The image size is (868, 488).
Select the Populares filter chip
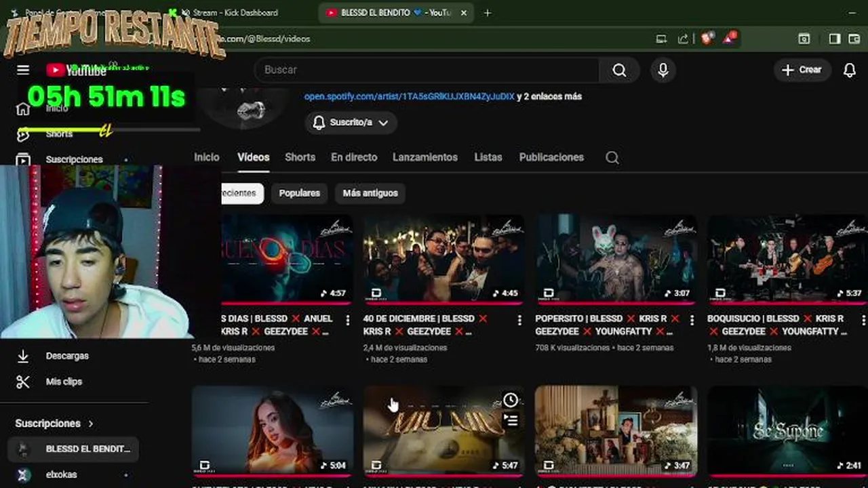click(299, 193)
